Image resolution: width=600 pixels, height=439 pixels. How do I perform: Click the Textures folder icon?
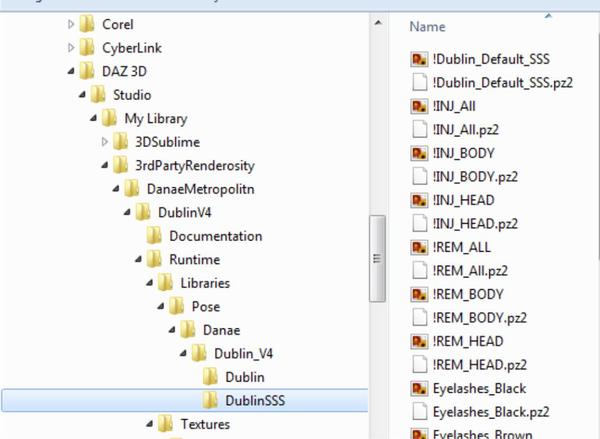165,424
